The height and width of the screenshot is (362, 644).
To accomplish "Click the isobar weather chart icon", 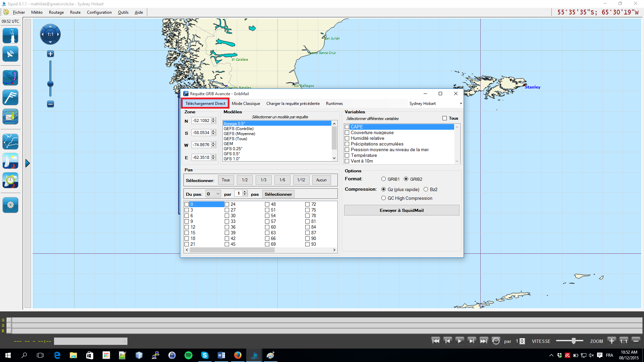I will pyautogui.click(x=10, y=78).
